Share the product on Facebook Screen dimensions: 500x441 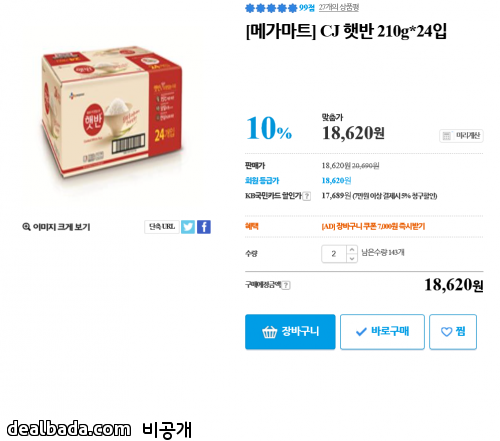point(204,227)
